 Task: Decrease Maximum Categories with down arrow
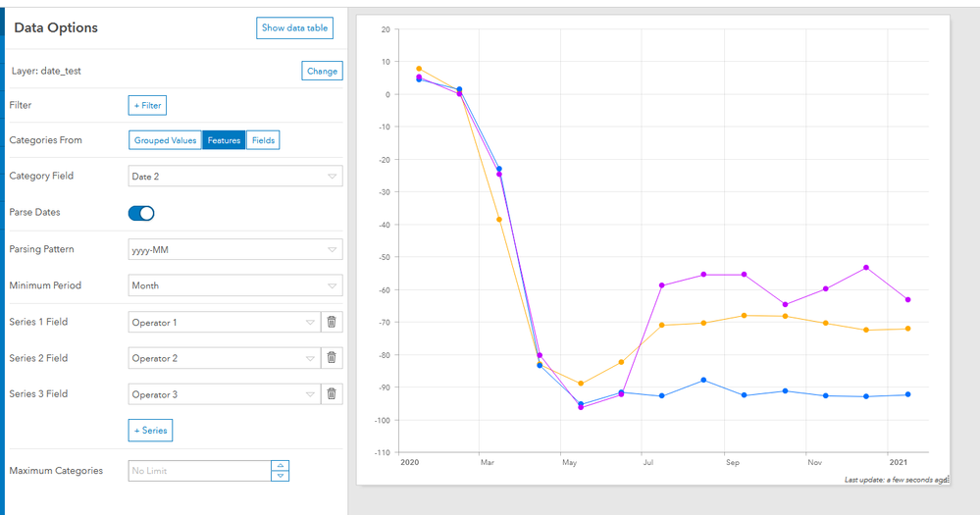pyautogui.click(x=281, y=476)
